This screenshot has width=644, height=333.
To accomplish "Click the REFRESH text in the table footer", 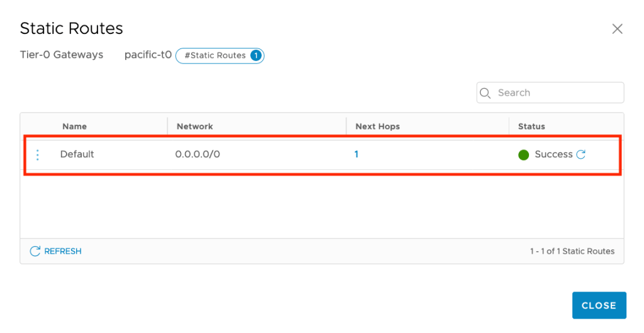I will tap(63, 251).
